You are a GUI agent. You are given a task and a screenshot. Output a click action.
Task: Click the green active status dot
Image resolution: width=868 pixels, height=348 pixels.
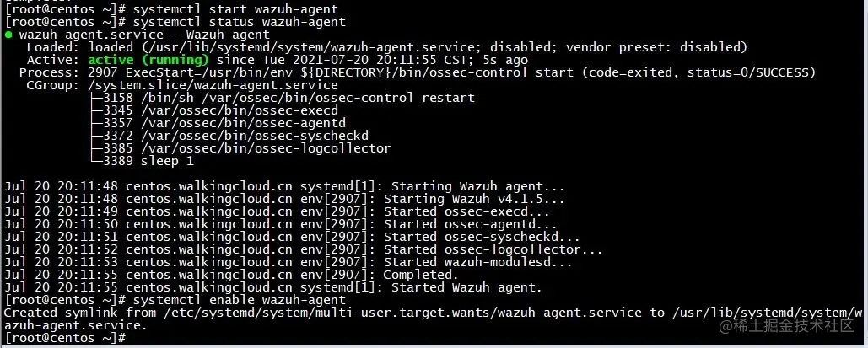[8, 35]
